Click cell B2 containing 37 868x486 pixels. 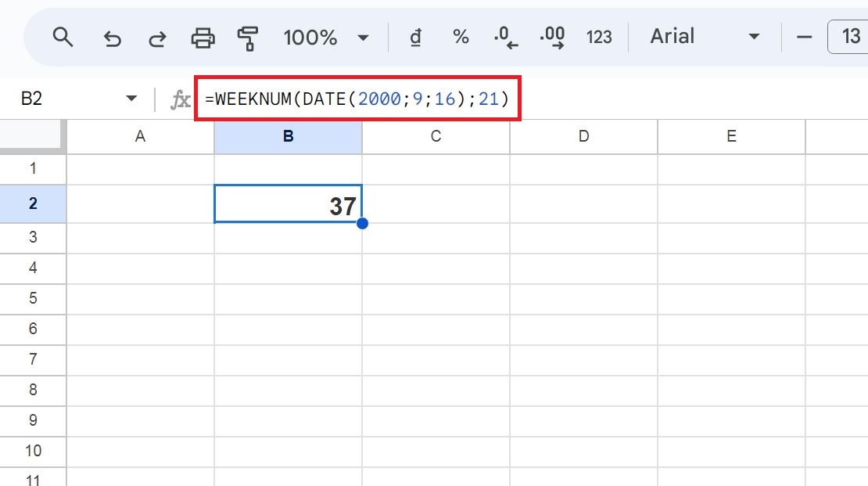tap(288, 205)
